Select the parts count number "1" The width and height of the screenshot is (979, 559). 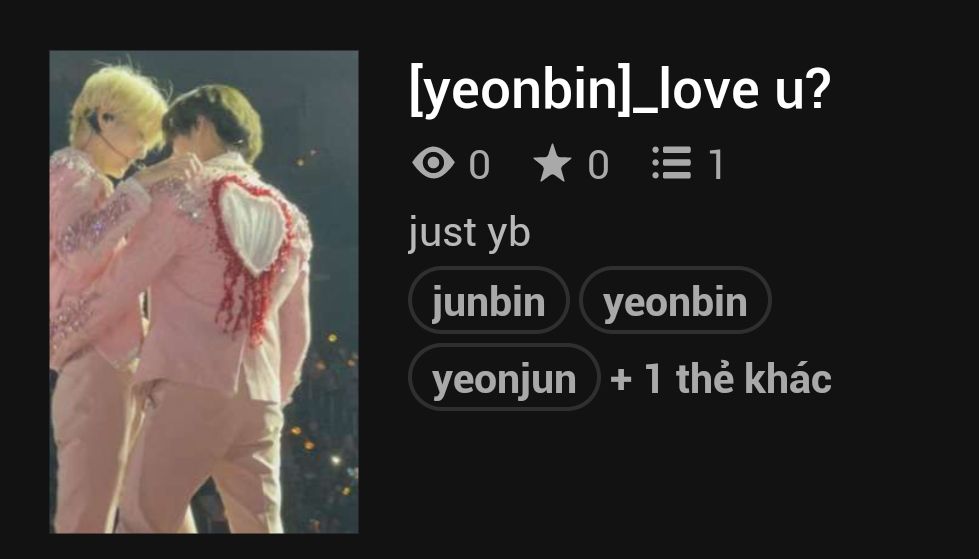click(x=716, y=166)
